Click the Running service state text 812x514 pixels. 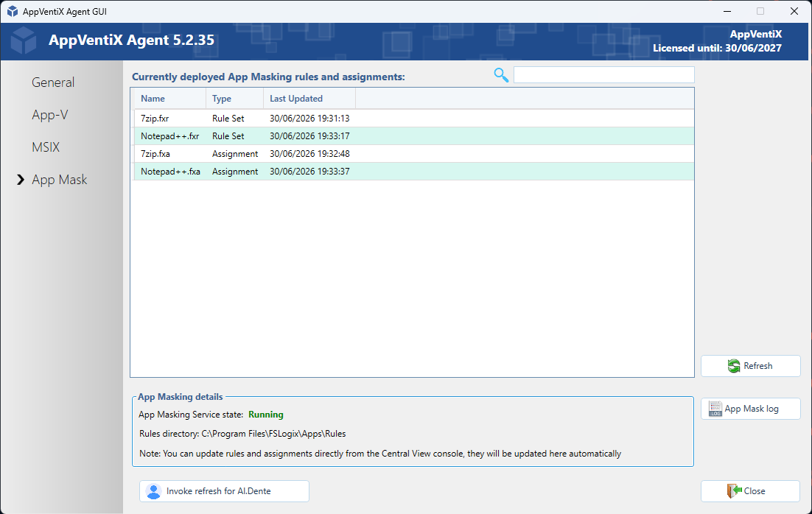[266, 415]
